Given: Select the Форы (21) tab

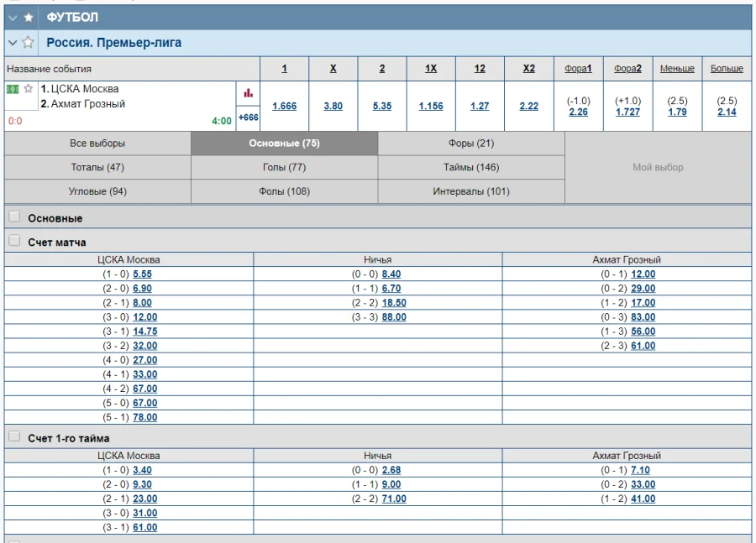Looking at the screenshot, I should (x=471, y=144).
